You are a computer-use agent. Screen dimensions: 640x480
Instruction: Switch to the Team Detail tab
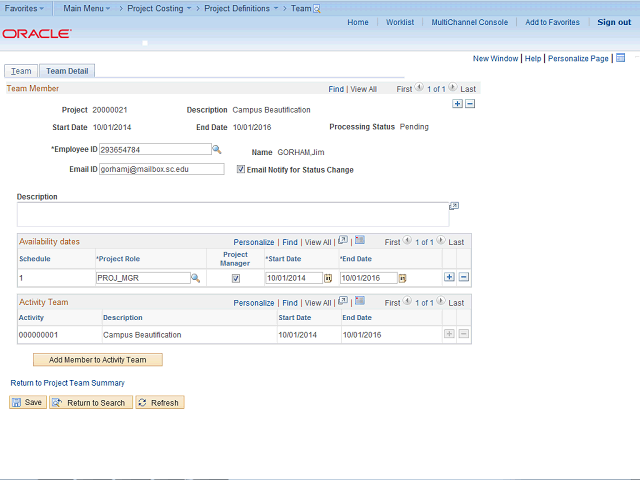click(x=67, y=71)
